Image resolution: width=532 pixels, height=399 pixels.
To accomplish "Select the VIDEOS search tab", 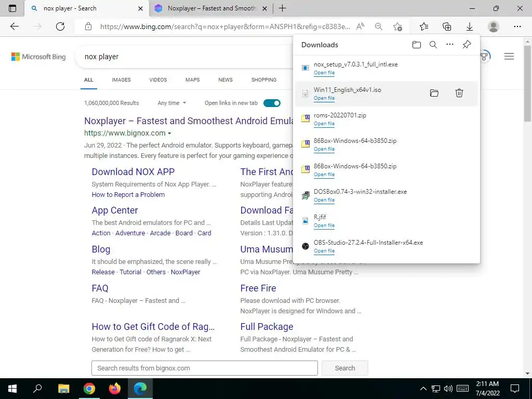I will (x=158, y=79).
